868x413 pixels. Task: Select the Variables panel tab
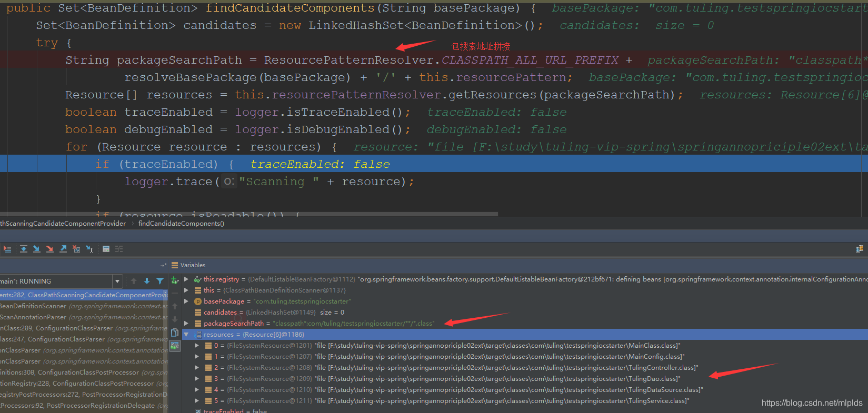coord(188,265)
